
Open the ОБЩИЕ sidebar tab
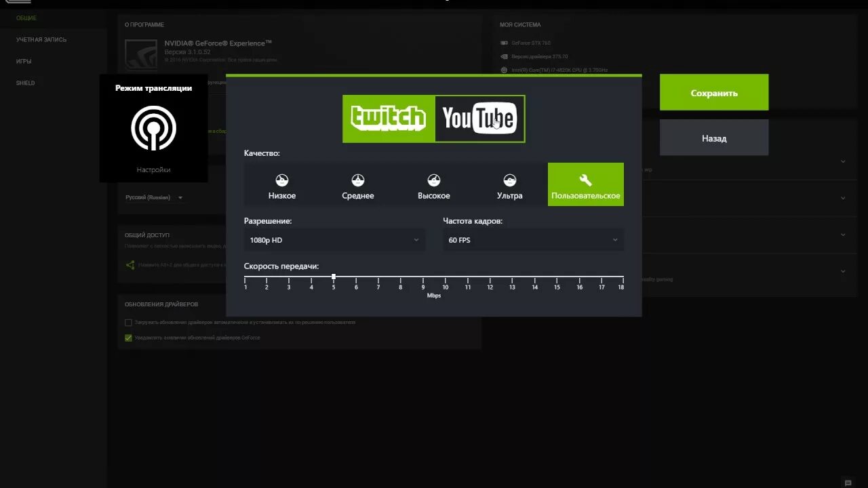26,18
